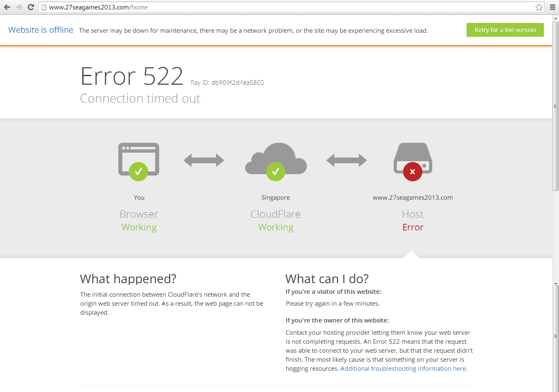Viewport: 559px width, 392px height.
Task: Select the Ray ID text
Action: tap(228, 83)
